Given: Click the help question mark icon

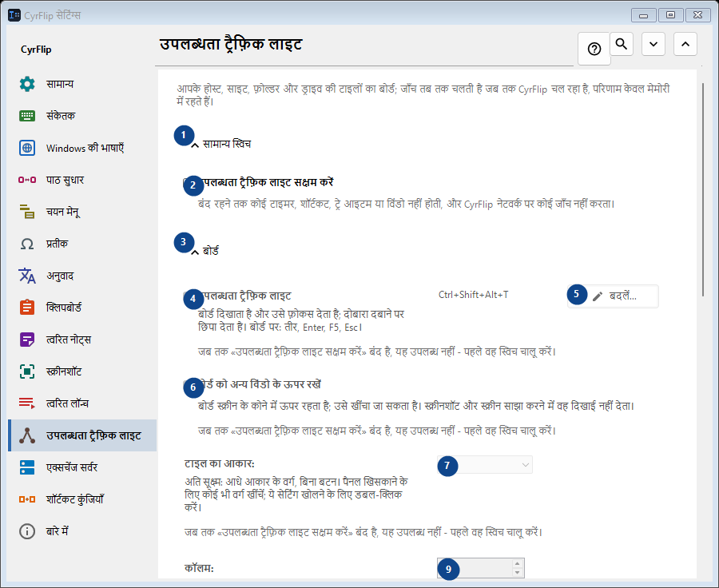Looking at the screenshot, I should 594,49.
